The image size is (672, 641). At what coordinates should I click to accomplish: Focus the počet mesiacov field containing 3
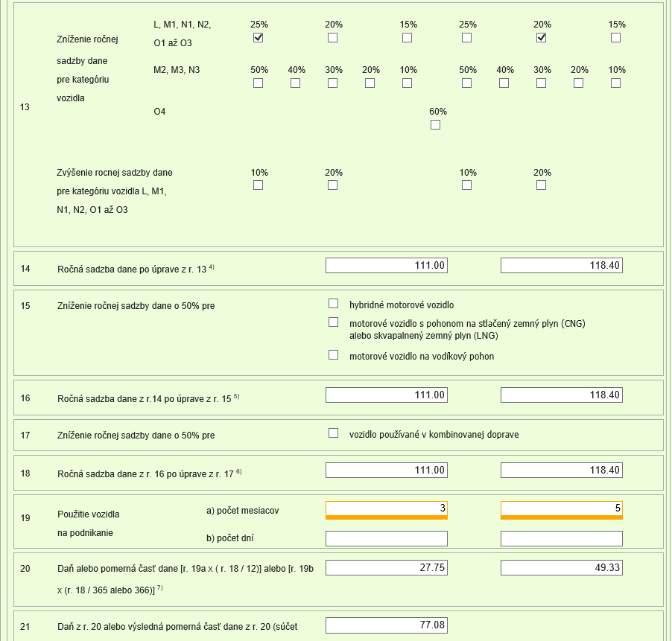(387, 510)
